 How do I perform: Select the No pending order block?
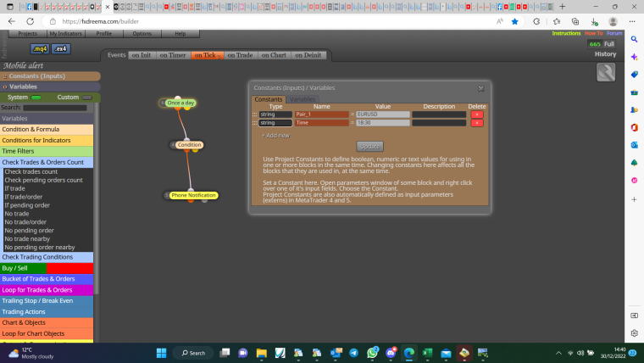29,231
